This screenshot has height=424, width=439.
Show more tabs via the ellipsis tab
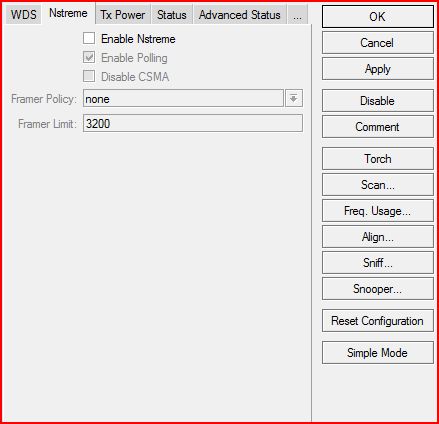click(x=298, y=15)
